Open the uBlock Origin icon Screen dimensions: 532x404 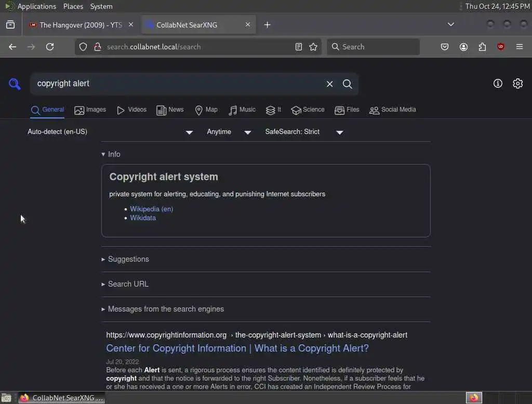tap(501, 47)
